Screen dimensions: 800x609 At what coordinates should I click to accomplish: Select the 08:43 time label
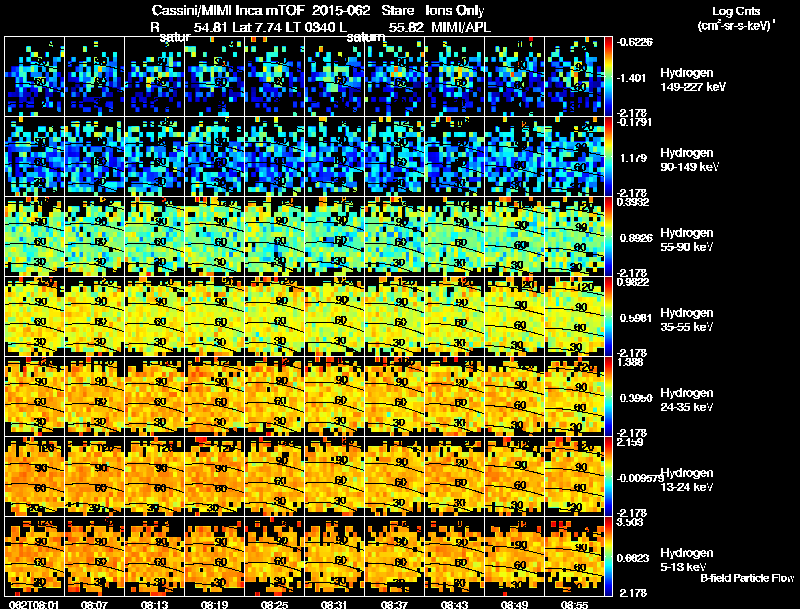(454, 604)
